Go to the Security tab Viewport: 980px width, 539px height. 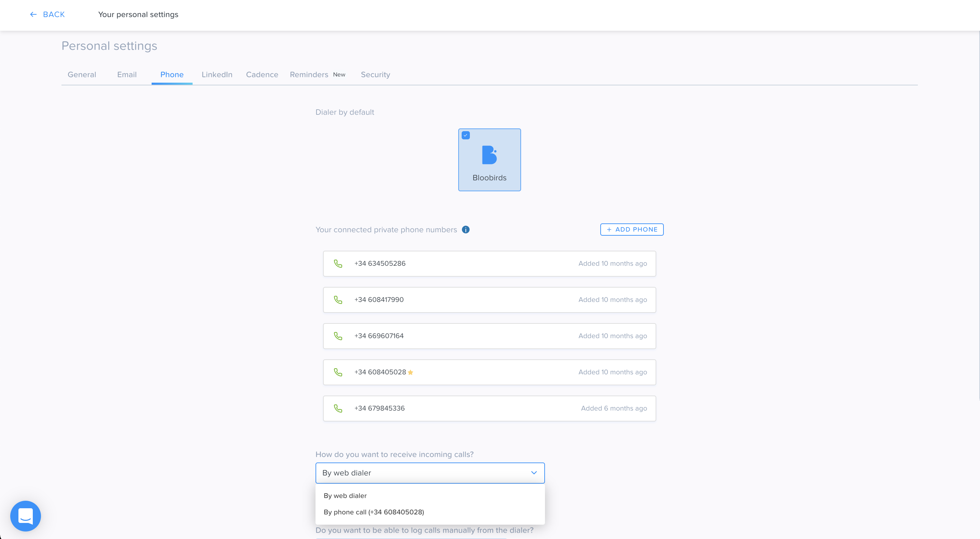(x=376, y=74)
